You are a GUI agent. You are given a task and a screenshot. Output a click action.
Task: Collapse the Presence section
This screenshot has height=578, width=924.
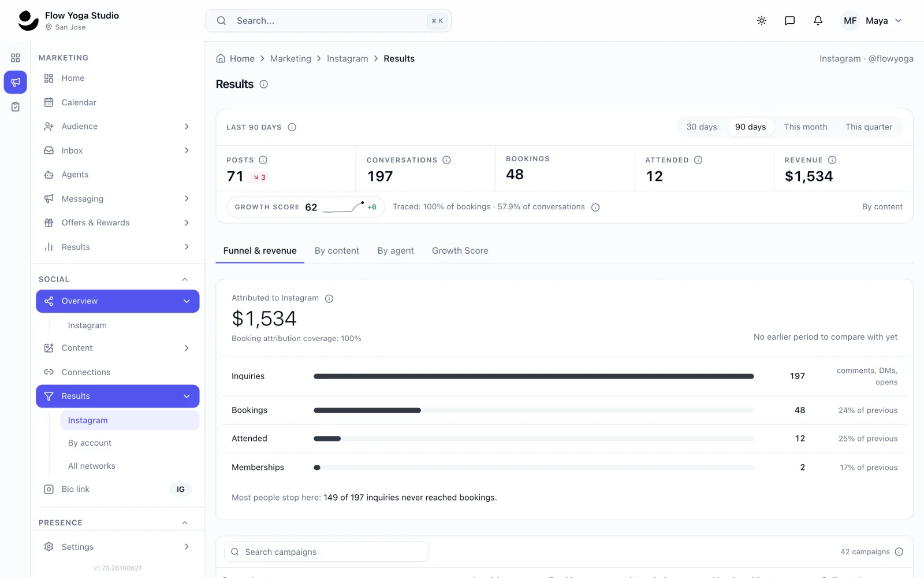185,523
